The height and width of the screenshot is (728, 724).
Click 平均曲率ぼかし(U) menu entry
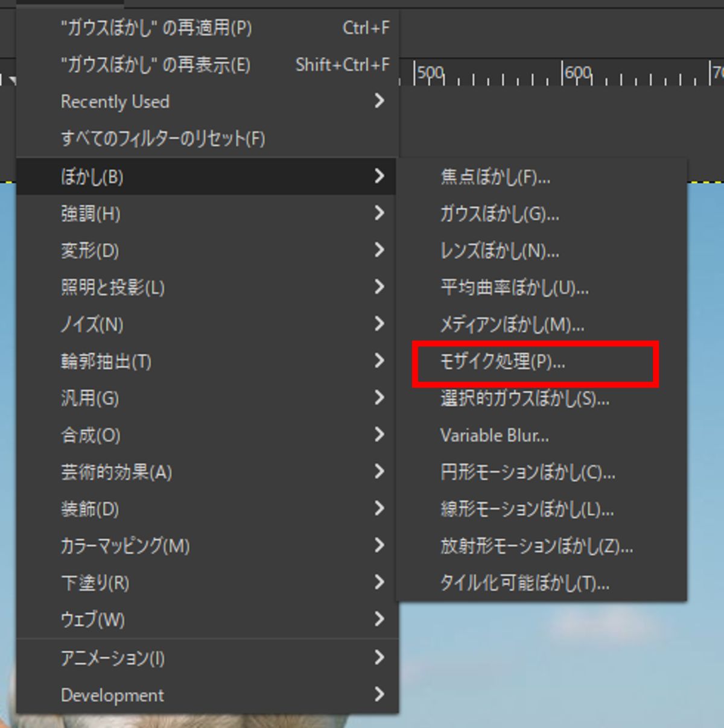click(x=514, y=288)
